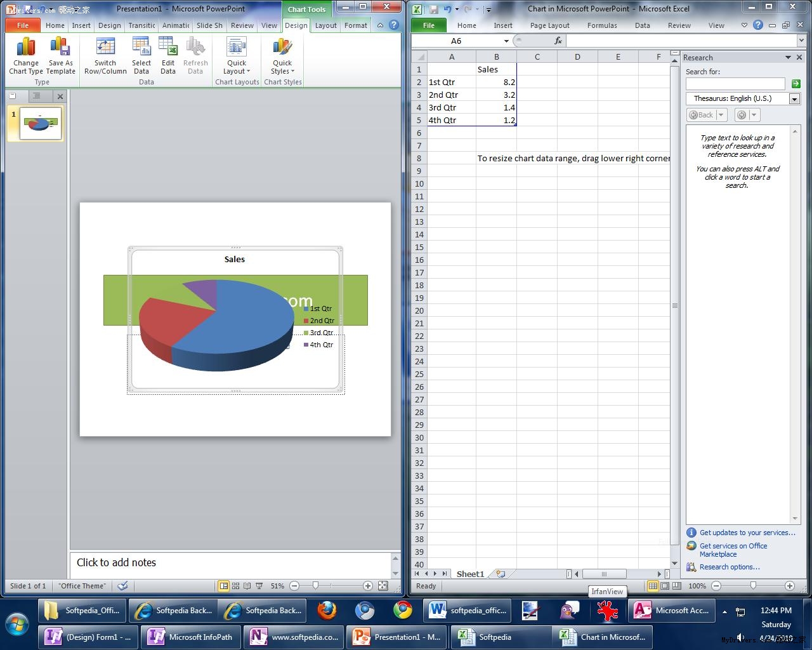Open Excel Page Layout tab
This screenshot has height=650, width=812.
[x=550, y=25]
